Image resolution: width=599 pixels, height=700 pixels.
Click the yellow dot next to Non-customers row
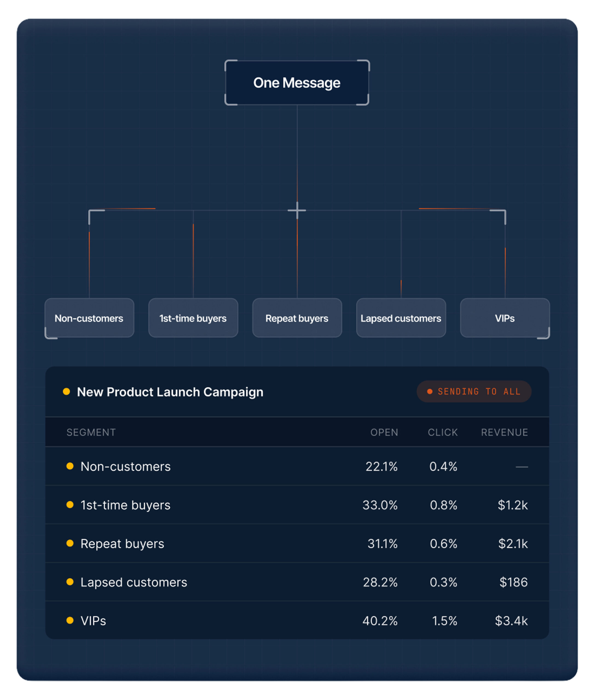pyautogui.click(x=70, y=466)
